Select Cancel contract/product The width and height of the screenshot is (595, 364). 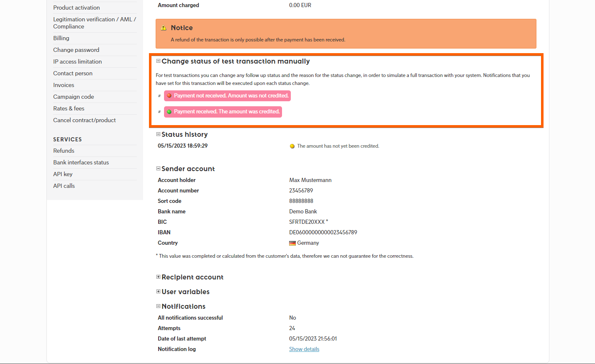85,120
